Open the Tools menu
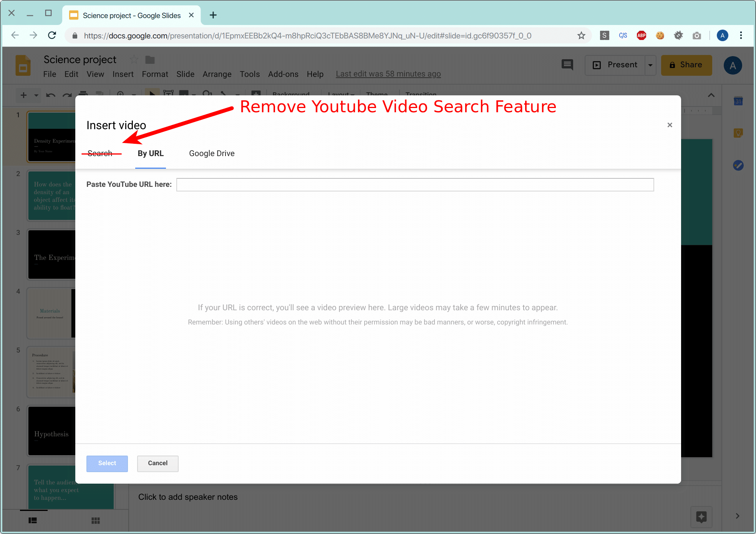This screenshot has width=756, height=534. tap(250, 74)
